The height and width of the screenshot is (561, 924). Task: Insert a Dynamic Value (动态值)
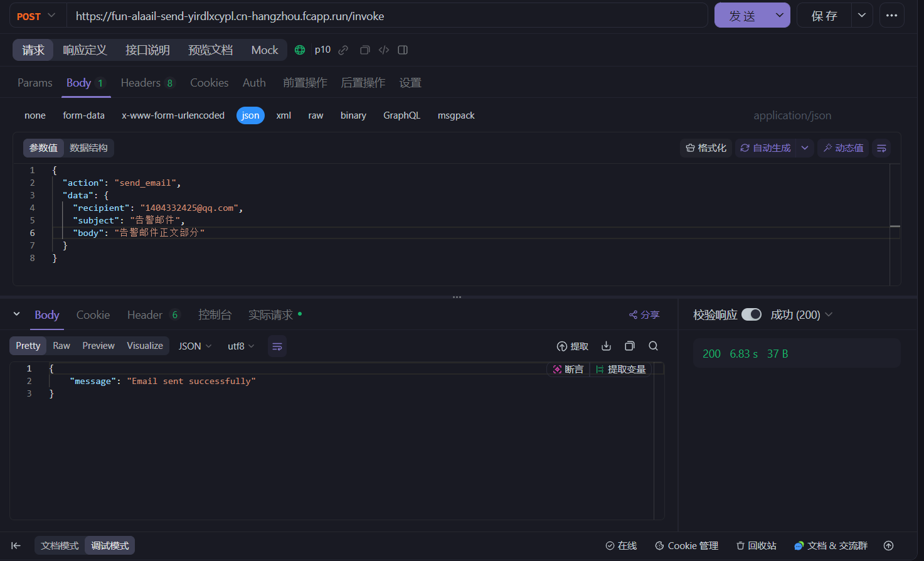[843, 148]
